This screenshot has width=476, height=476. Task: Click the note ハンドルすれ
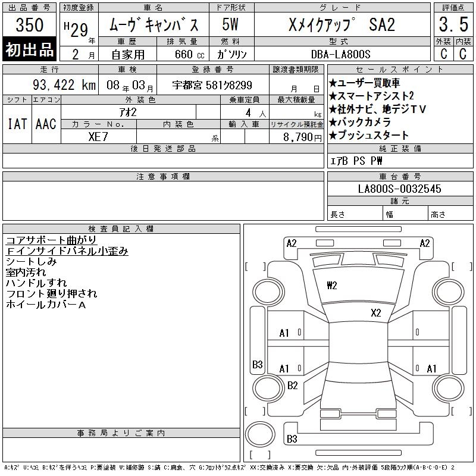coord(36,283)
